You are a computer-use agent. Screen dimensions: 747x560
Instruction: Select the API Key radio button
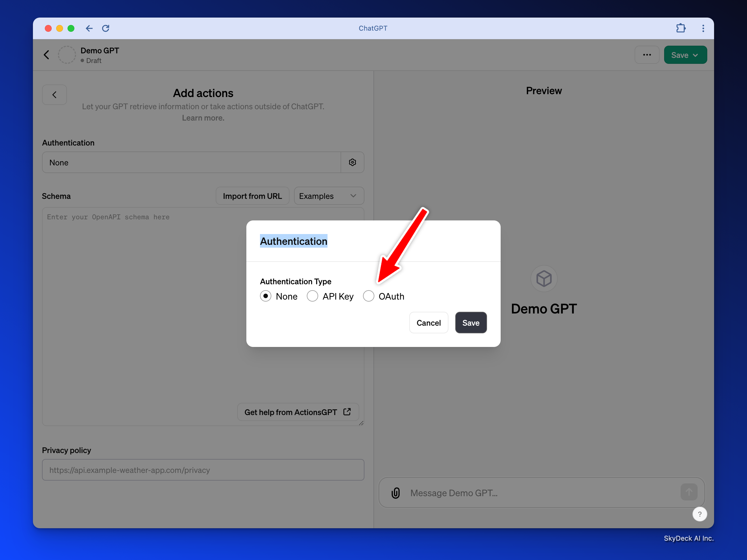(x=312, y=296)
